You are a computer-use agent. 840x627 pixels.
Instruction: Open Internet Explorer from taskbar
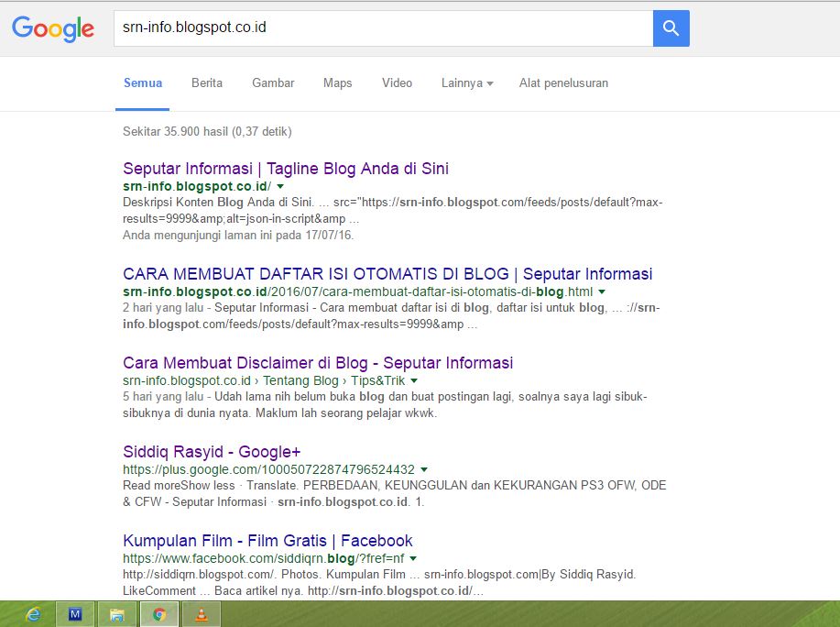click(x=33, y=614)
